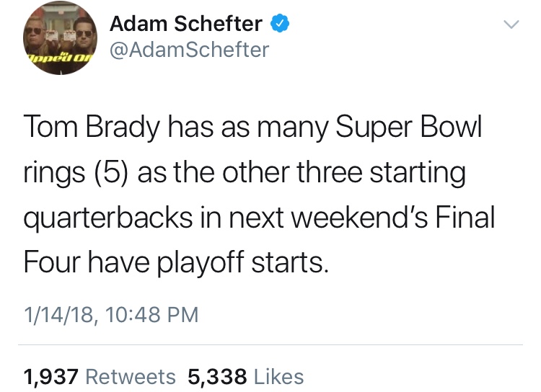Open Adam Schefter's round profile picture

click(60, 37)
